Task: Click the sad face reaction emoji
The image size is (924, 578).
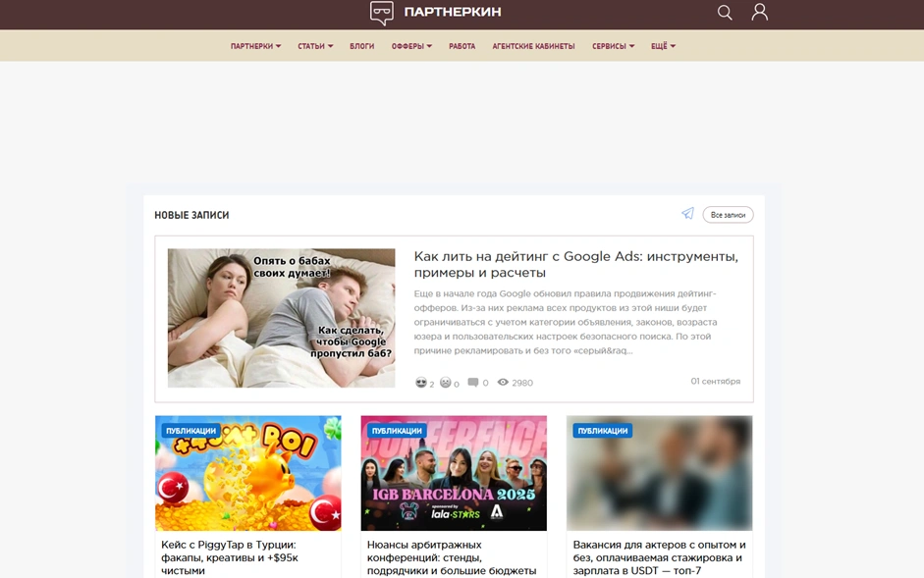Action: pyautogui.click(x=446, y=383)
